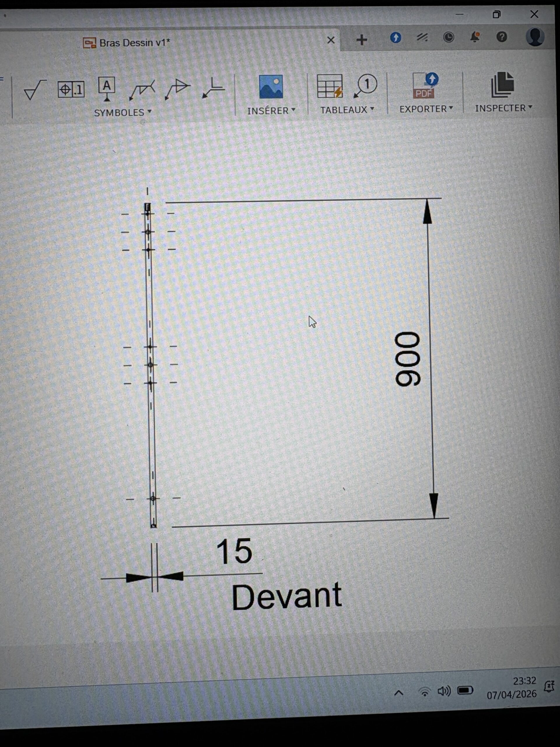Open the TABLEAUX dropdown menu
The height and width of the screenshot is (747, 560).
point(347,110)
